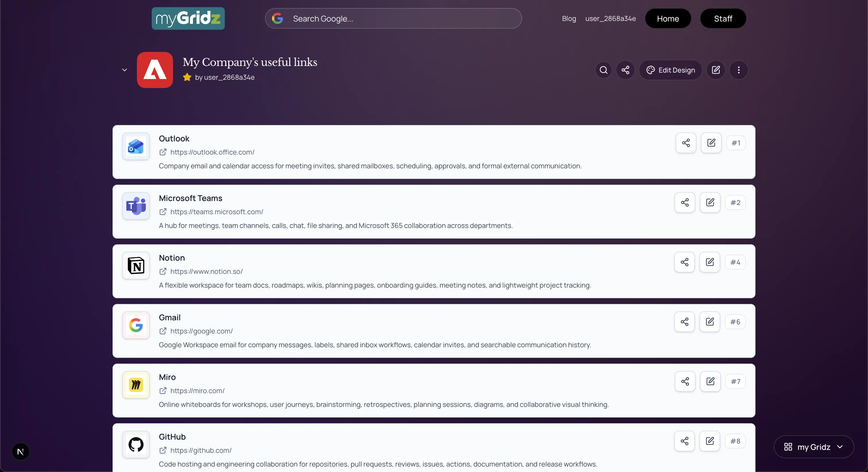The image size is (868, 472).
Task: Click the Notion app icon
Action: (136, 266)
